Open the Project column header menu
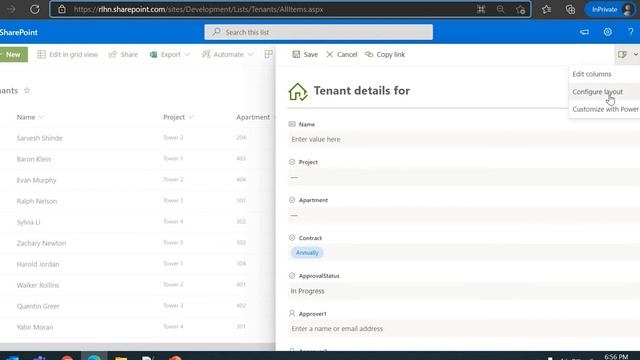Screen dimensions: 640x360 [178, 117]
